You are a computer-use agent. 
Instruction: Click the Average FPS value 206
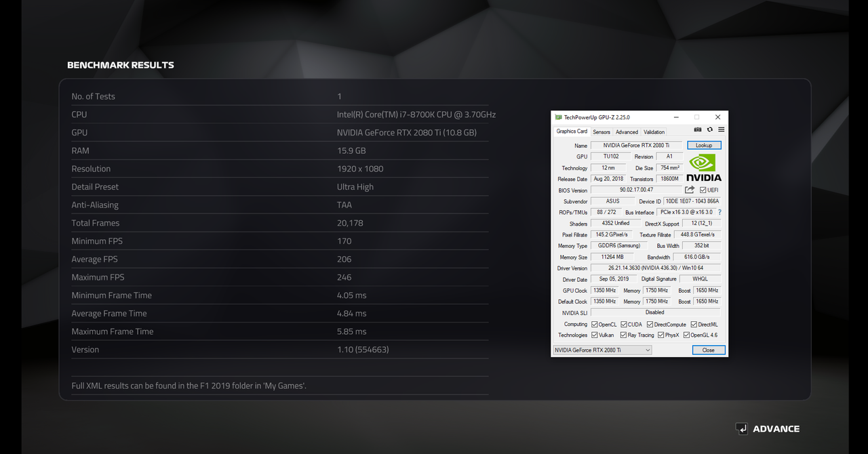[x=344, y=259]
